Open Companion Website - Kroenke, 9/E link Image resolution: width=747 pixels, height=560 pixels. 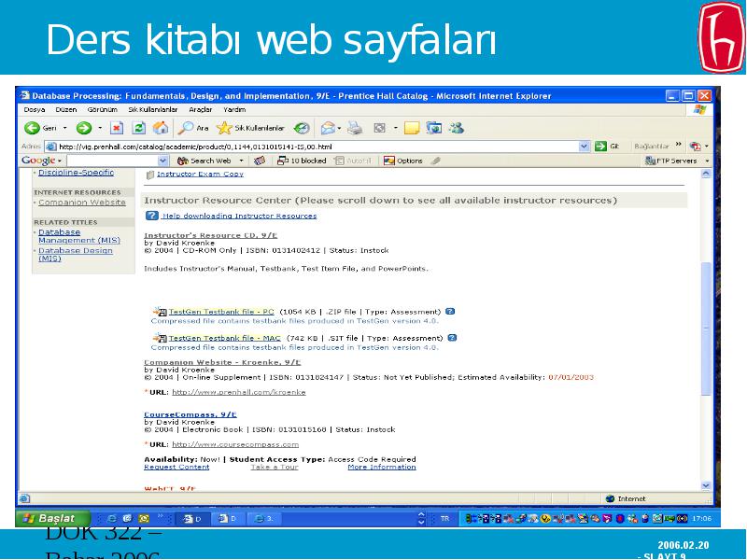222,362
